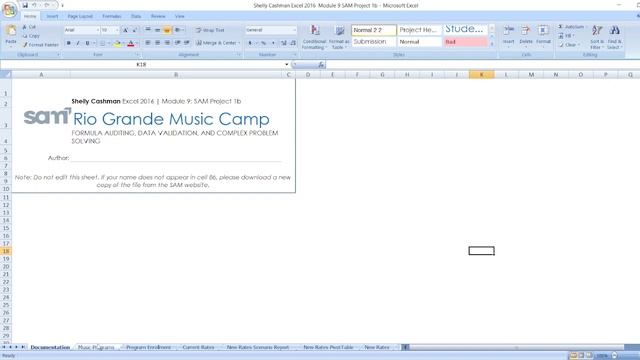This screenshot has height=360, width=640.
Task: Increase decimal places
Action: click(284, 43)
